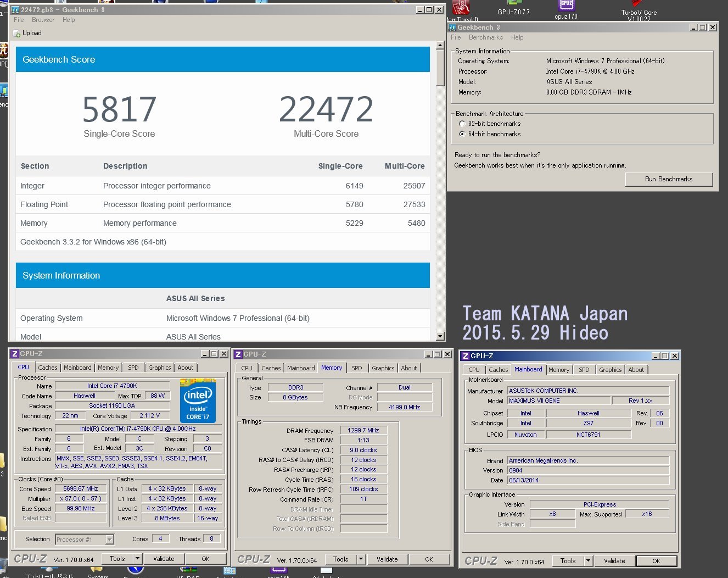Image resolution: width=728 pixels, height=578 pixels.
Task: Open the TurboV Core desktop shortcut
Action: coord(639,9)
